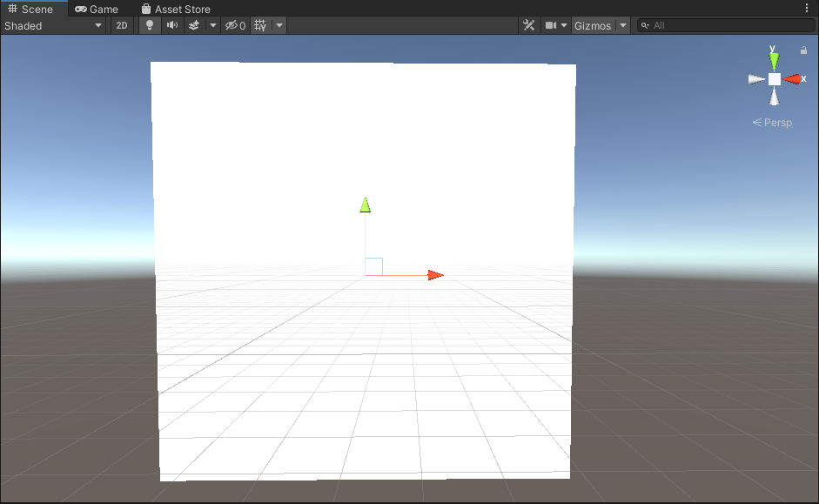The image size is (819, 504).
Task: Click the Persp projection label
Action: point(773,123)
